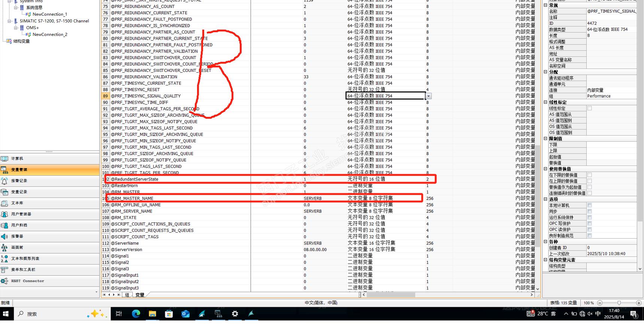Collapse 常规 property section
This screenshot has width=644, height=324.
click(545, 5)
